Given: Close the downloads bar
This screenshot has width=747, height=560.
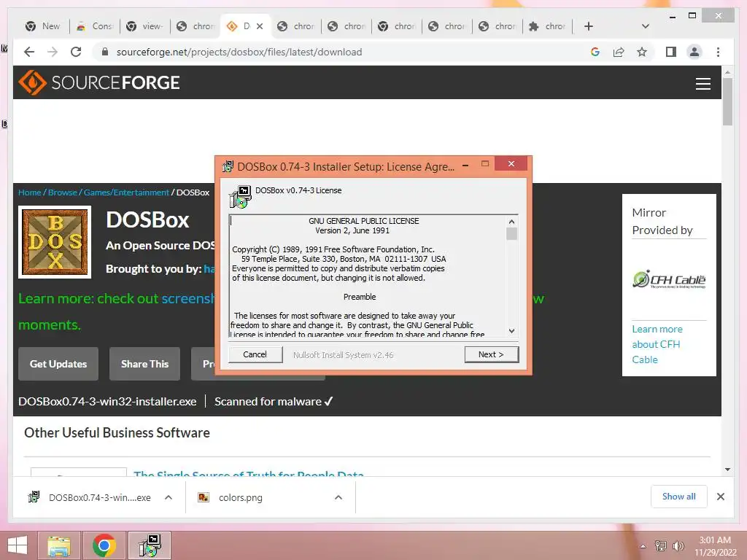Looking at the screenshot, I should pyautogui.click(x=720, y=497).
